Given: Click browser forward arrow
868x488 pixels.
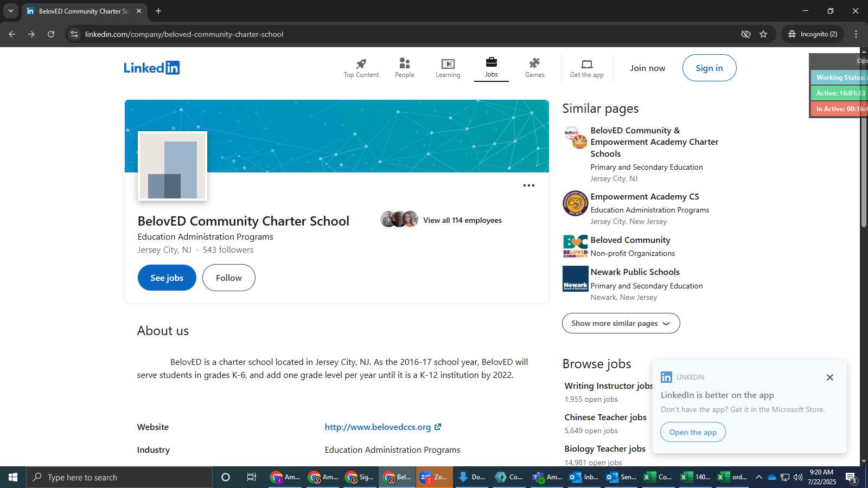Looking at the screenshot, I should 31,34.
